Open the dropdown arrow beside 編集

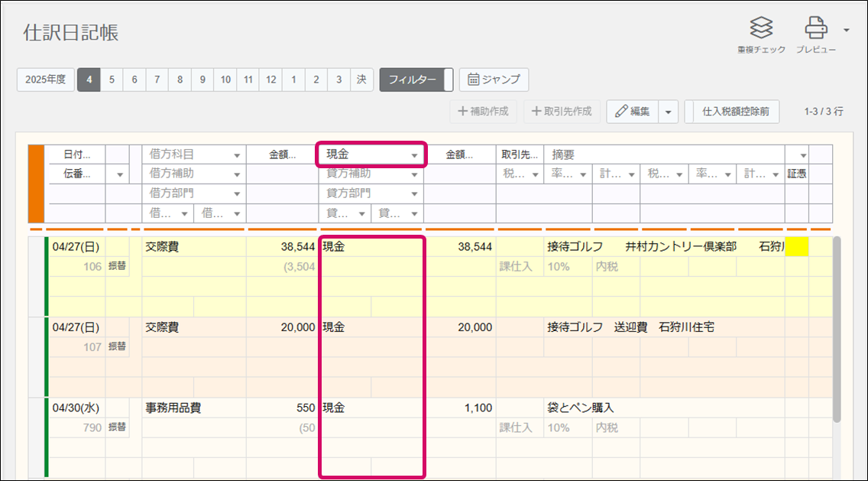click(668, 112)
